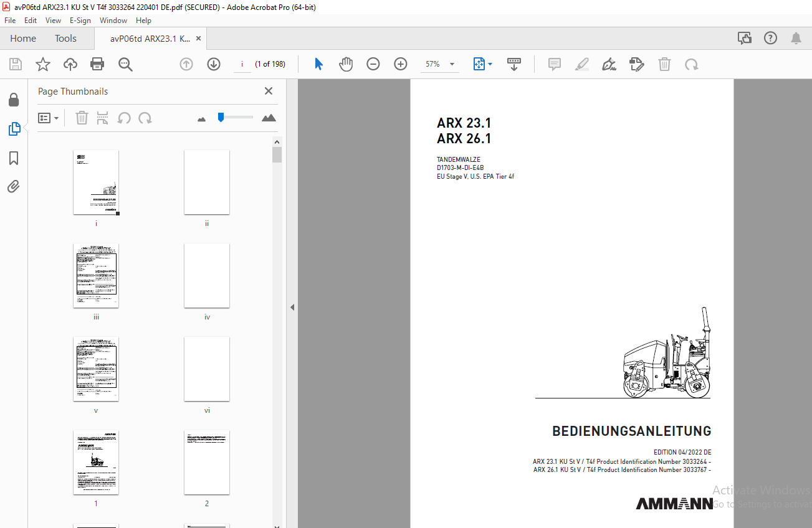Open the share with others icon
Viewport: 812px width, 528px height.
tap(745, 38)
